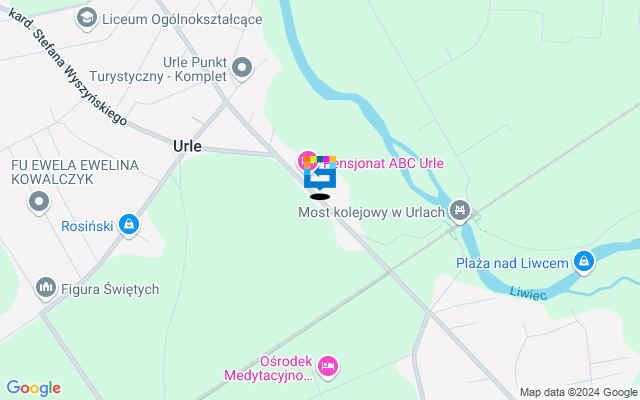
Task: Click the Urle town name label
Action: 187,146
